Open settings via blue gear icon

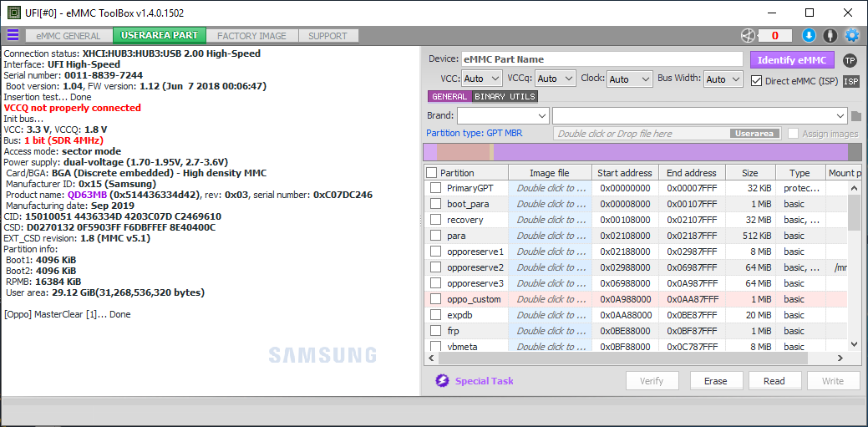pos(851,36)
